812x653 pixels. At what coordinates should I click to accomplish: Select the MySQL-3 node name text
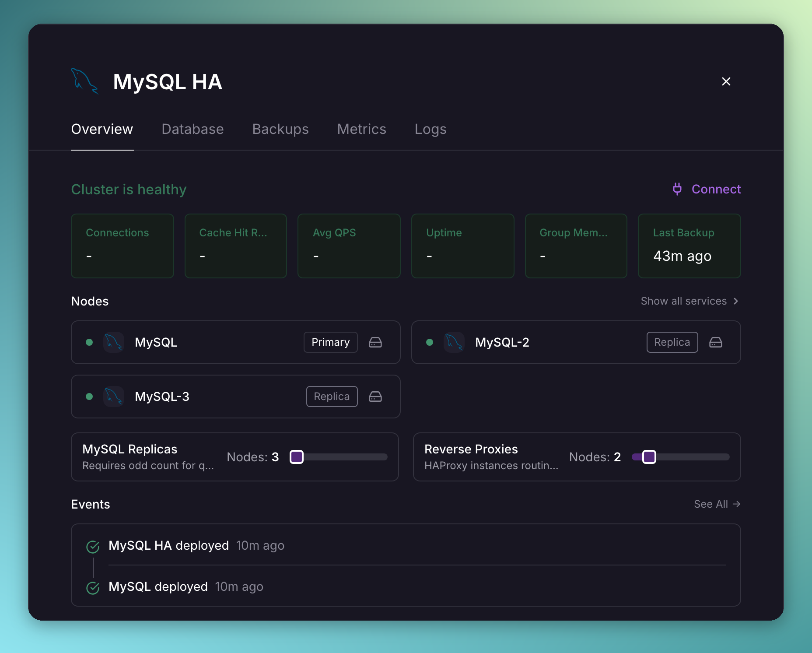tap(162, 397)
